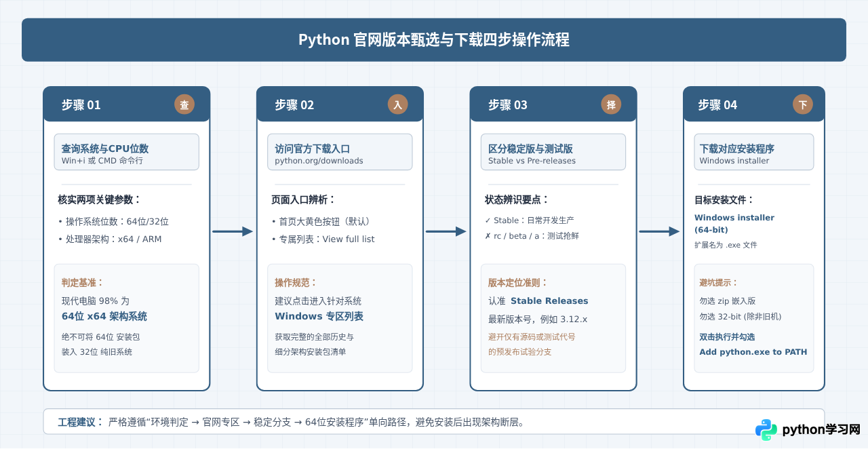
Task: Click the 判定基准 label
Action: 83,282
